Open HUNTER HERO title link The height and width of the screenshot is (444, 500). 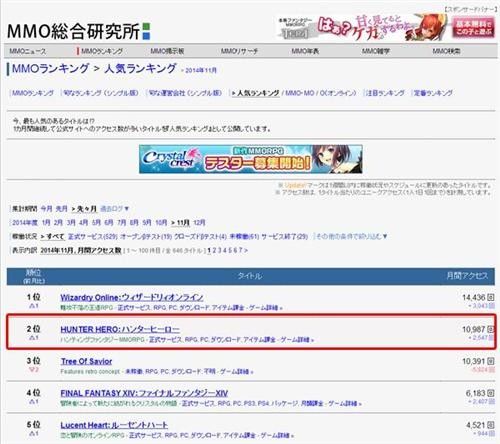coord(120,329)
